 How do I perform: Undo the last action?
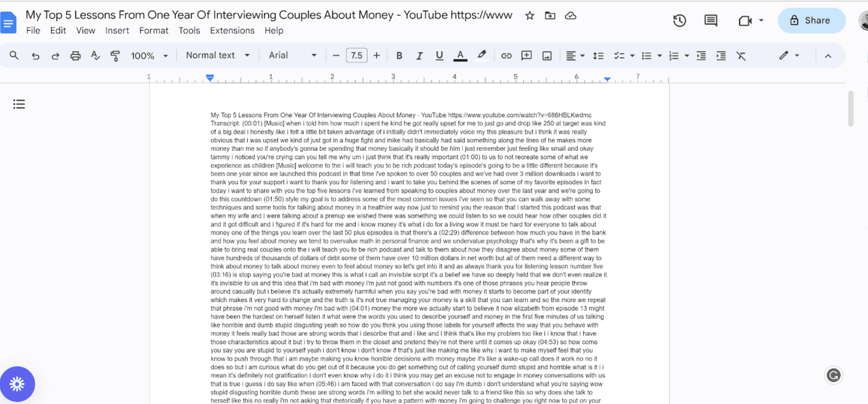[35, 56]
